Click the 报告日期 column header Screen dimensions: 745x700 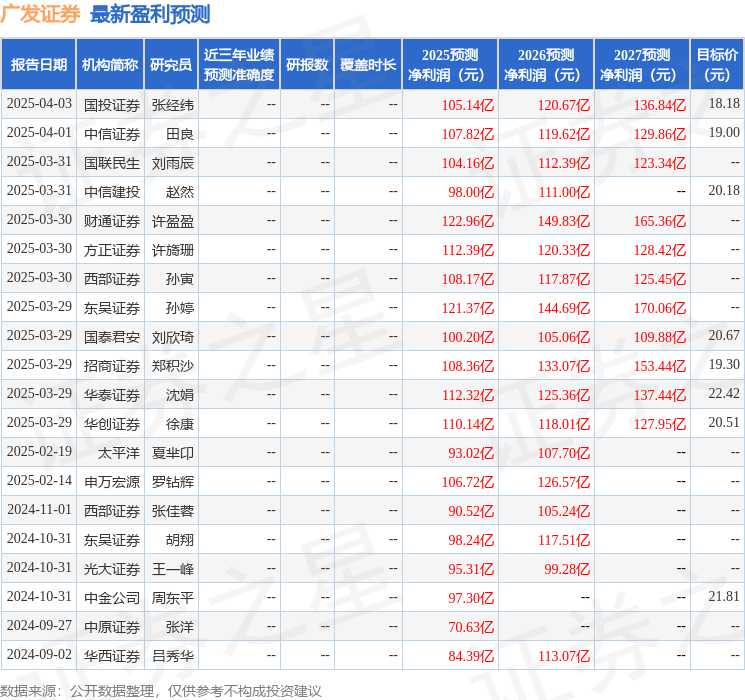pyautogui.click(x=38, y=65)
